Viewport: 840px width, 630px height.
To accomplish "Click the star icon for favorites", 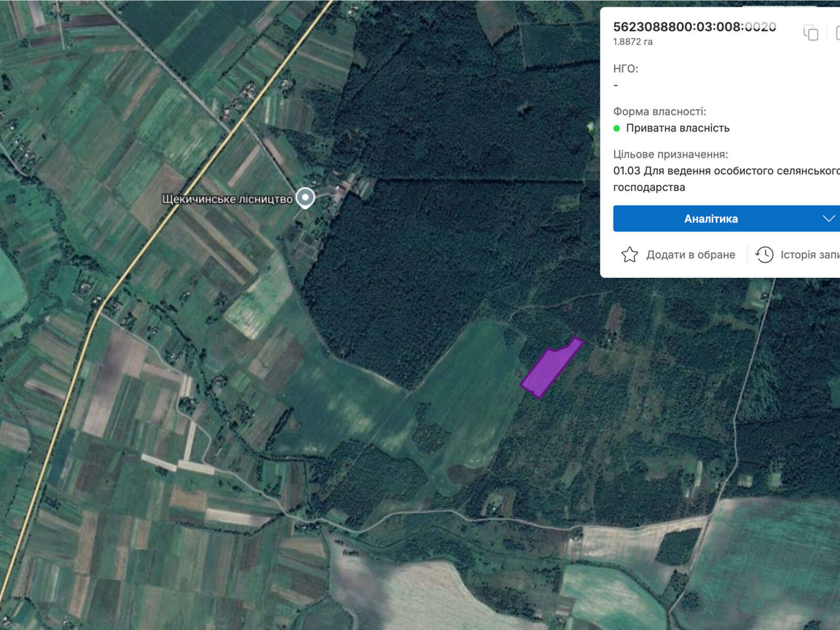I will tap(629, 255).
